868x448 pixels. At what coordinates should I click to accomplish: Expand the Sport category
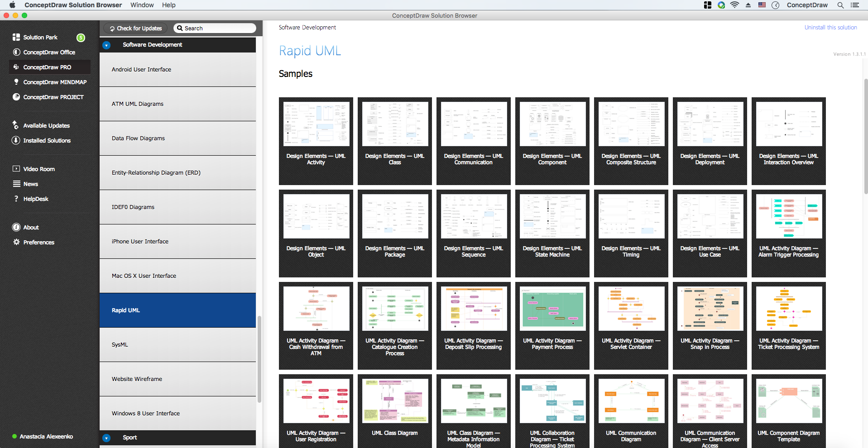pyautogui.click(x=106, y=438)
